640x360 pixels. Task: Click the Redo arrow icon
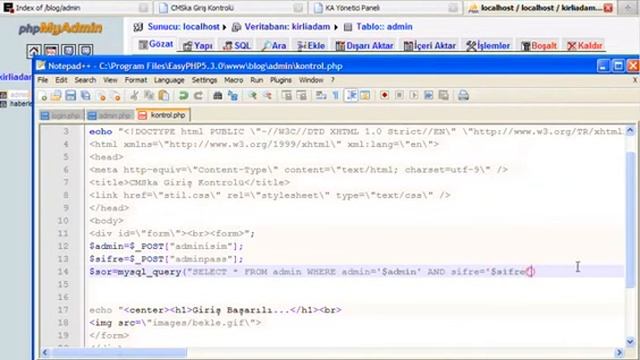click(198, 96)
